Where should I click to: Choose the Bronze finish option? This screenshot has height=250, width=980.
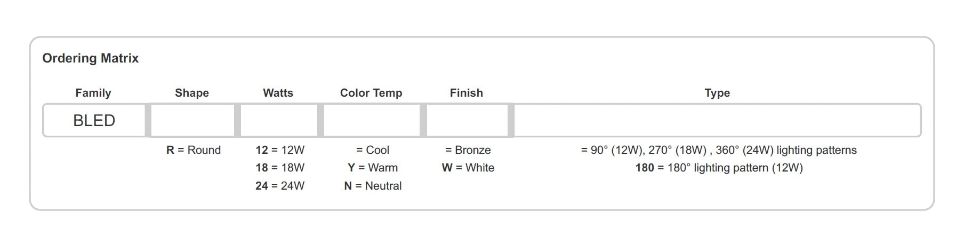[468, 150]
